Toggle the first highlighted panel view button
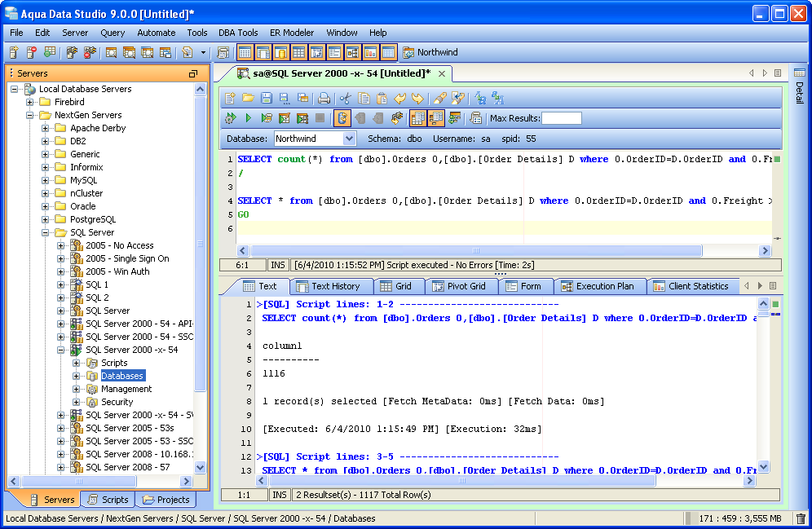Viewport: 812px width, 529px height. coord(245,52)
